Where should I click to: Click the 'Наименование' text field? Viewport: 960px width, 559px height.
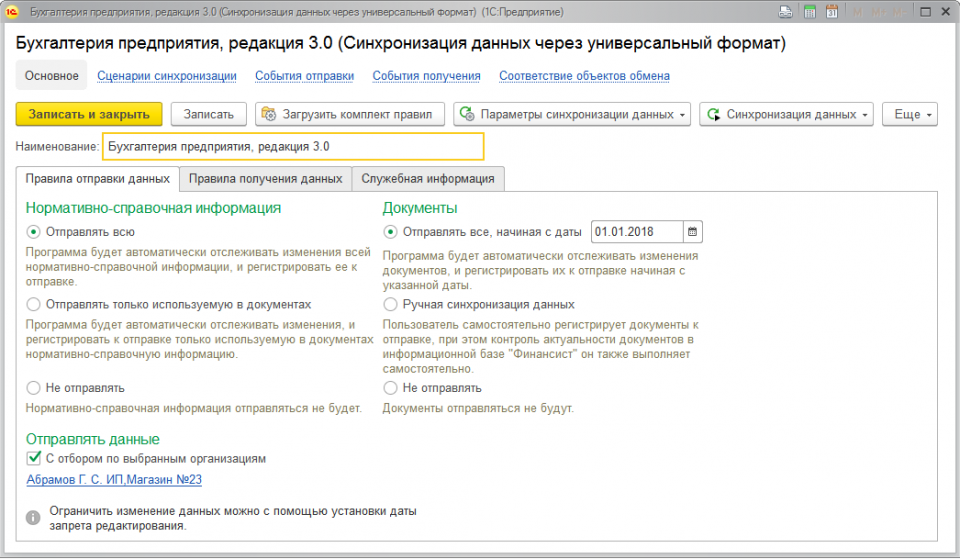[x=293, y=147]
